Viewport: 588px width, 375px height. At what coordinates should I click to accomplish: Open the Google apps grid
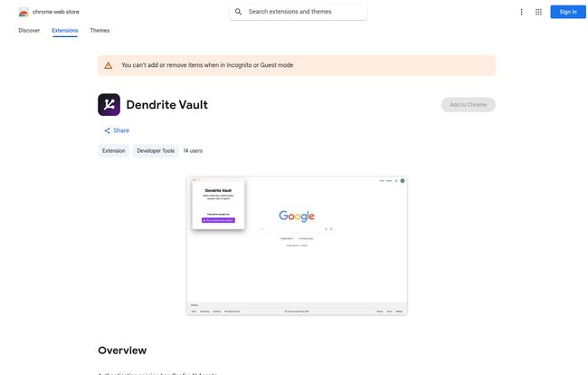pos(538,12)
